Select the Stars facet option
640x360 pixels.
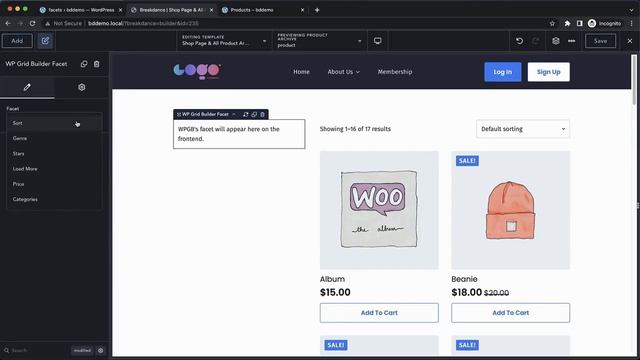54,153
